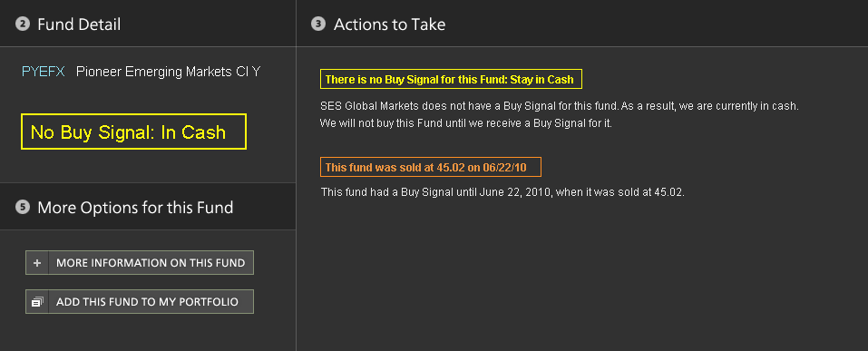Viewport: 868px width, 351px height.
Task: Click the portfolio stack icon
Action: point(37,302)
